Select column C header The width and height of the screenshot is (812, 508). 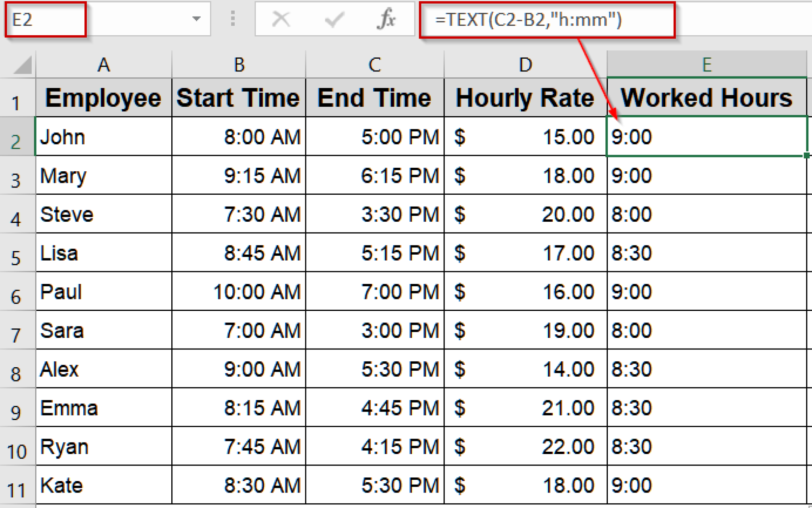tap(375, 64)
